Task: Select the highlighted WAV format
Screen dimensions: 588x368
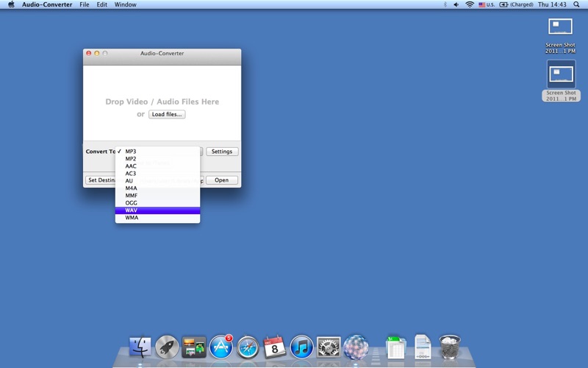Action: [157, 210]
